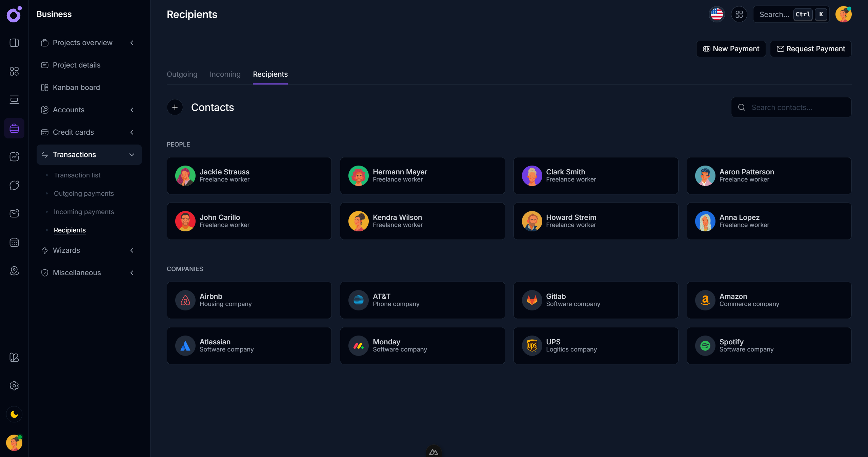Expand the Credit cards submenu
This screenshot has width=868, height=457.
click(x=132, y=132)
